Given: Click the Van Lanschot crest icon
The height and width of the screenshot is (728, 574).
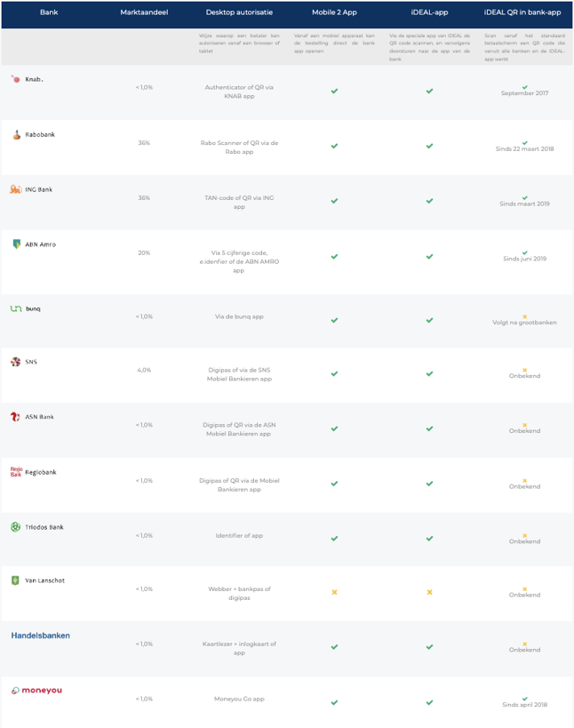Looking at the screenshot, I should click(15, 580).
